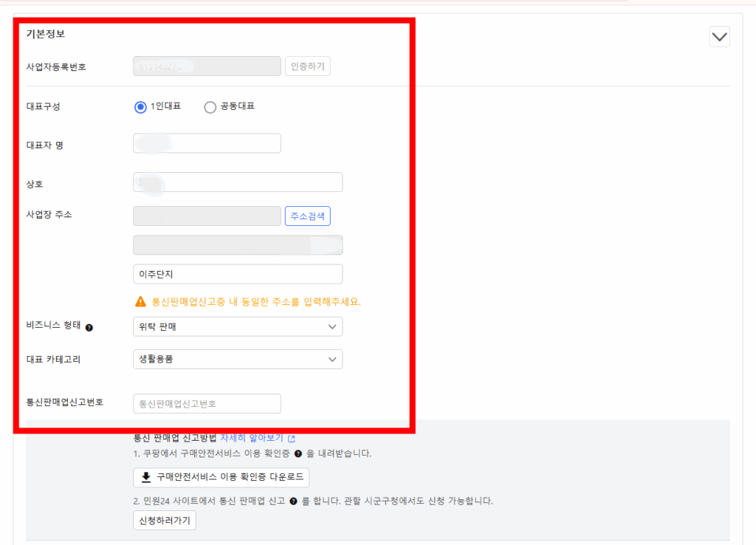Collapse the 기본정보 section with the chevron
The image size is (756, 545).
(x=719, y=37)
